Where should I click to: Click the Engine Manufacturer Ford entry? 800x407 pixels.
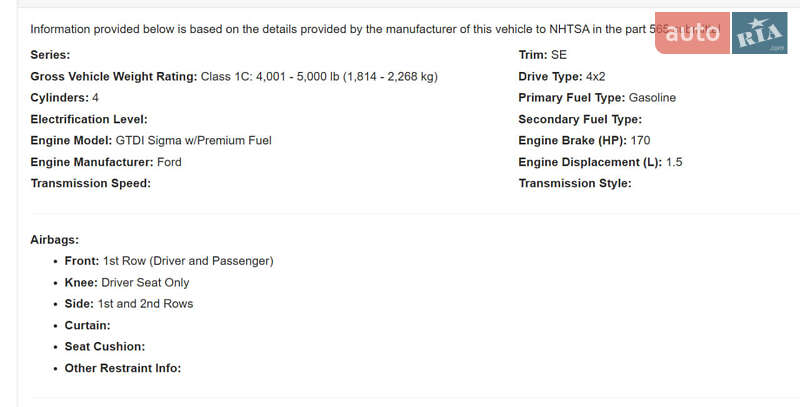(169, 162)
